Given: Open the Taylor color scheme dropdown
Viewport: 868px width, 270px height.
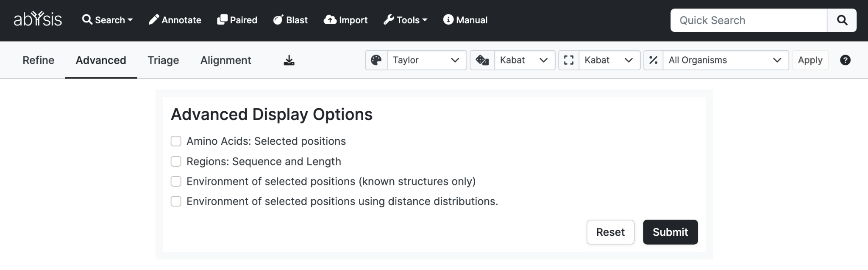Looking at the screenshot, I should point(426,60).
